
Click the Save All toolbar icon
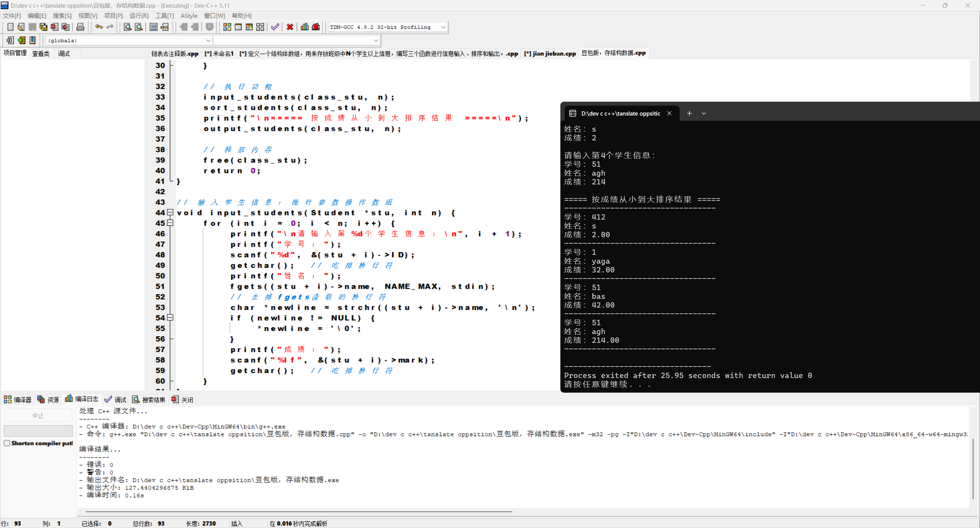pos(44,27)
